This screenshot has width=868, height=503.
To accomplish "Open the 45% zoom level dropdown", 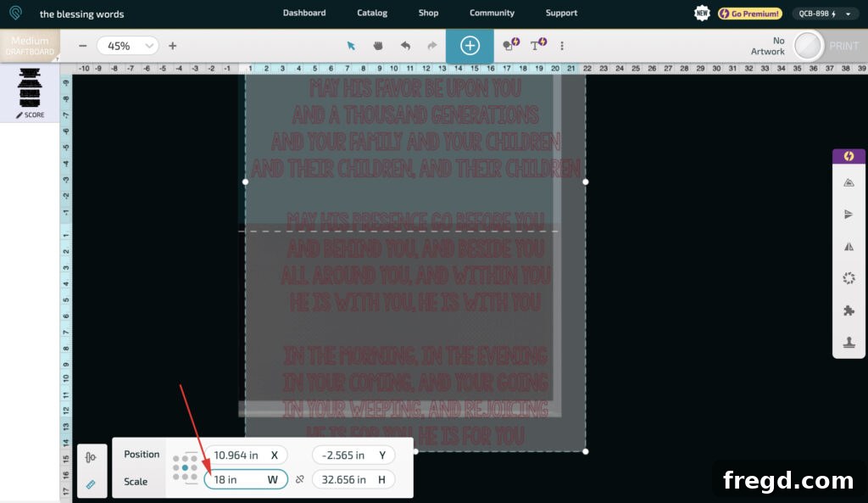I will coord(128,46).
